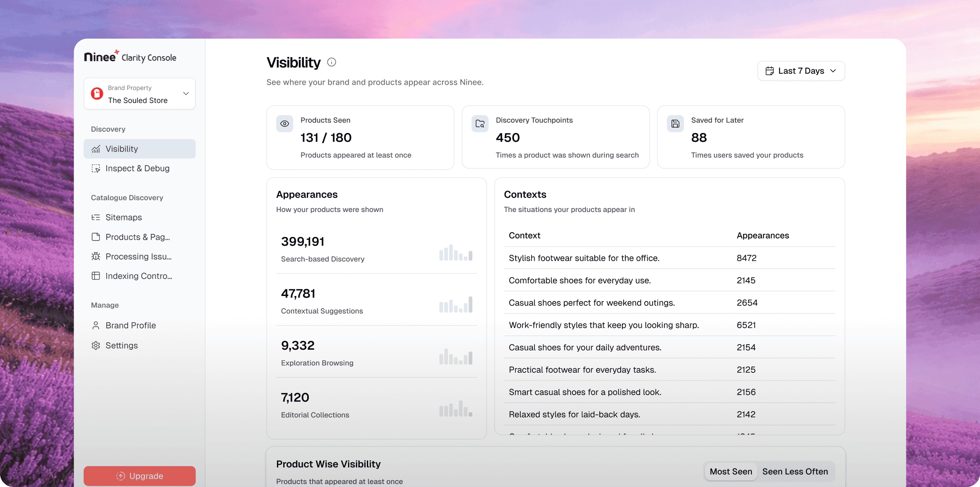Open the Last 7 Days dropdown

[801, 71]
